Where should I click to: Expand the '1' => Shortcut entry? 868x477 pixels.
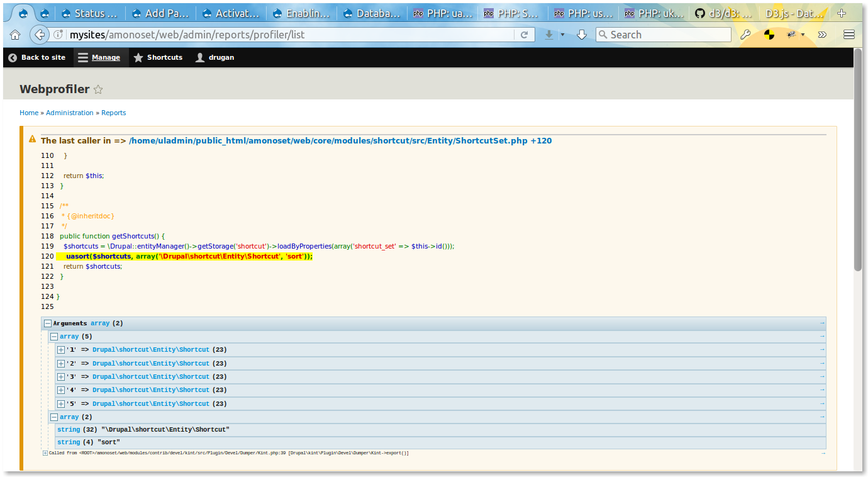[x=61, y=350]
